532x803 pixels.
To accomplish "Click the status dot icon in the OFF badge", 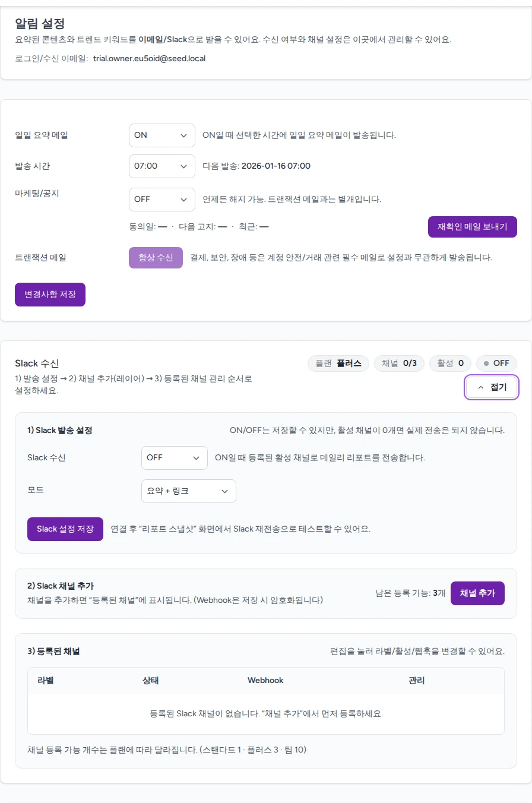I will pyautogui.click(x=485, y=363).
